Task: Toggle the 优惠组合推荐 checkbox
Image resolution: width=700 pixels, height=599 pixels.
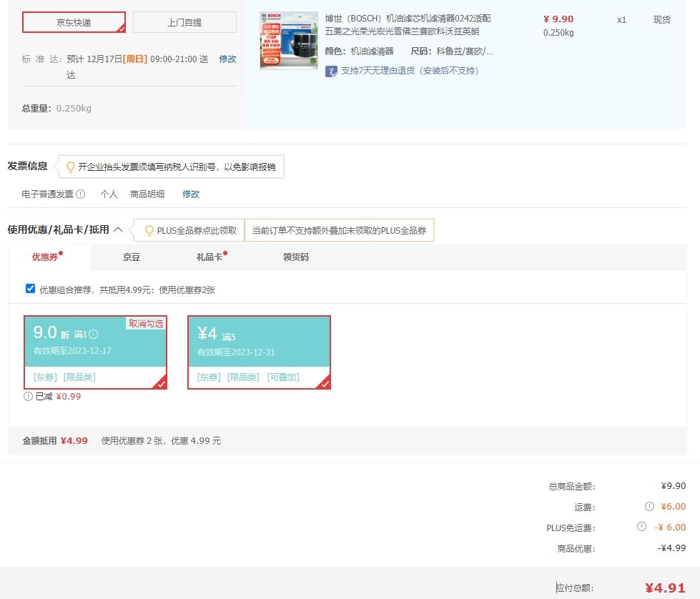Action: (30, 289)
